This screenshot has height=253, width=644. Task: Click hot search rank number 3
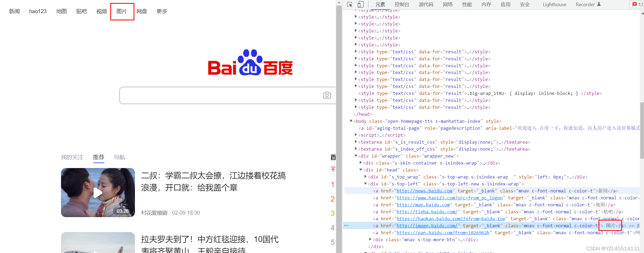pyautogui.click(x=333, y=213)
